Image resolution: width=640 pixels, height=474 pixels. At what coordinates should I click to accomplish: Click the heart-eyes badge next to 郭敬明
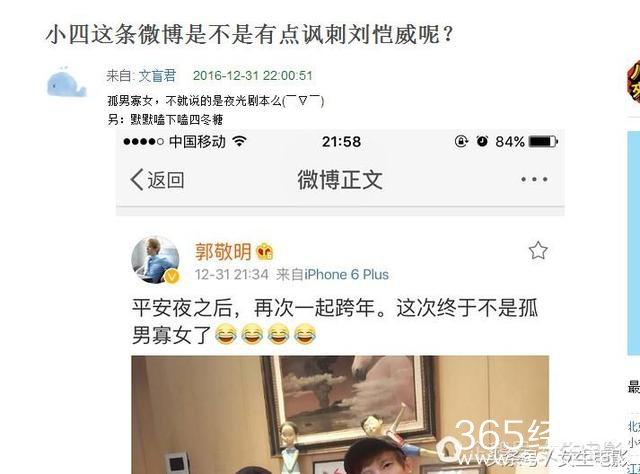point(264,252)
